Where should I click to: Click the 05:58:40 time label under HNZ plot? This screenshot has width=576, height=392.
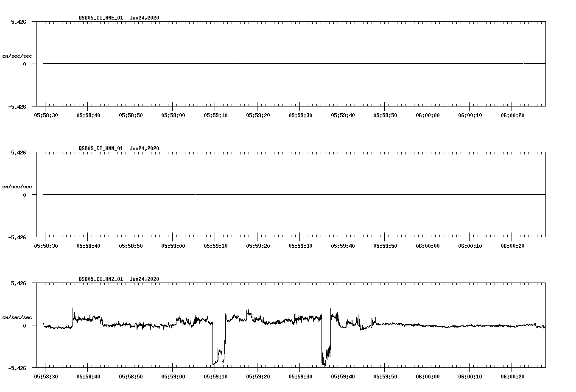pos(88,376)
